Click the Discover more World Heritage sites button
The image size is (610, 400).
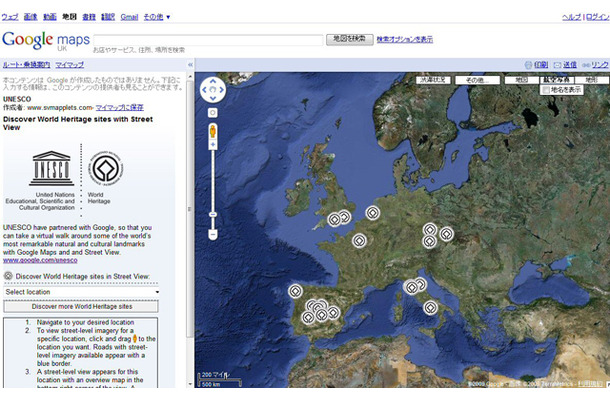[81, 307]
